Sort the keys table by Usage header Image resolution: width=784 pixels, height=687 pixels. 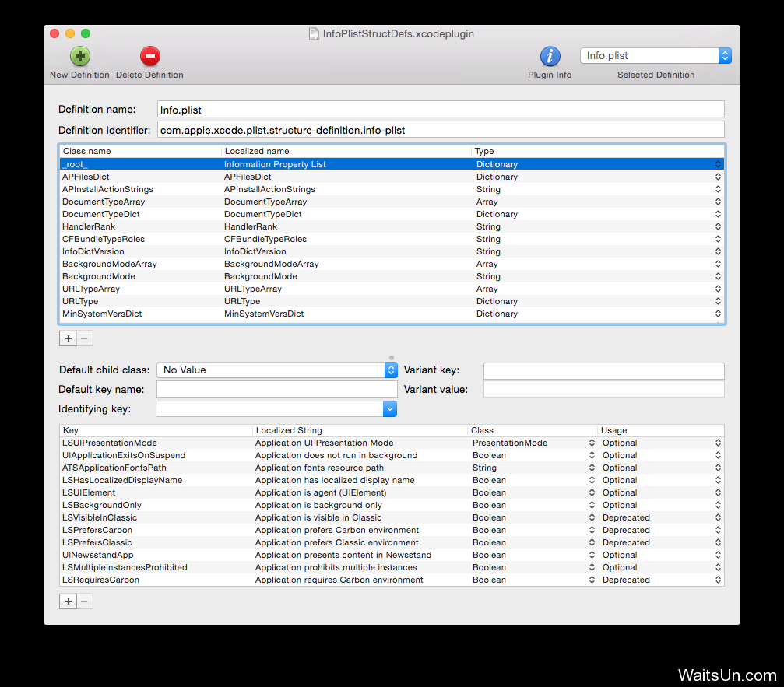660,430
